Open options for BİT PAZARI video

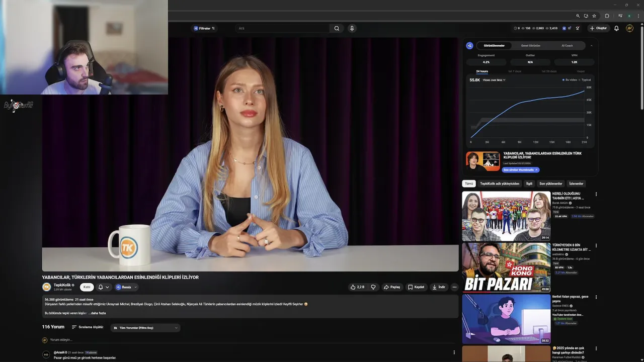click(596, 246)
